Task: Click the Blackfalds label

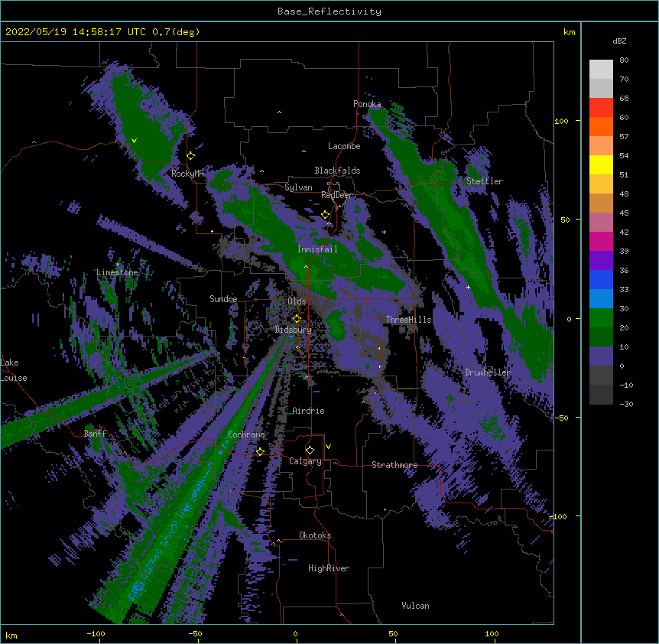Action: pyautogui.click(x=337, y=171)
